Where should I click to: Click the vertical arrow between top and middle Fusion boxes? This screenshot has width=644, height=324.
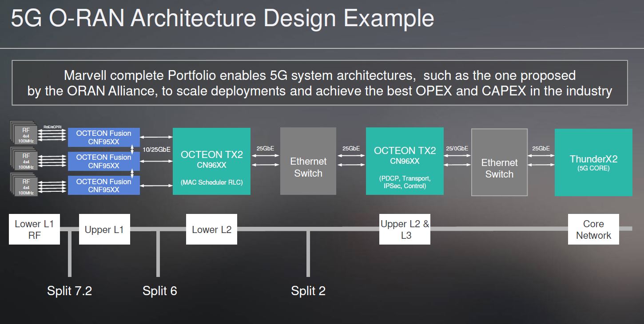click(132, 149)
